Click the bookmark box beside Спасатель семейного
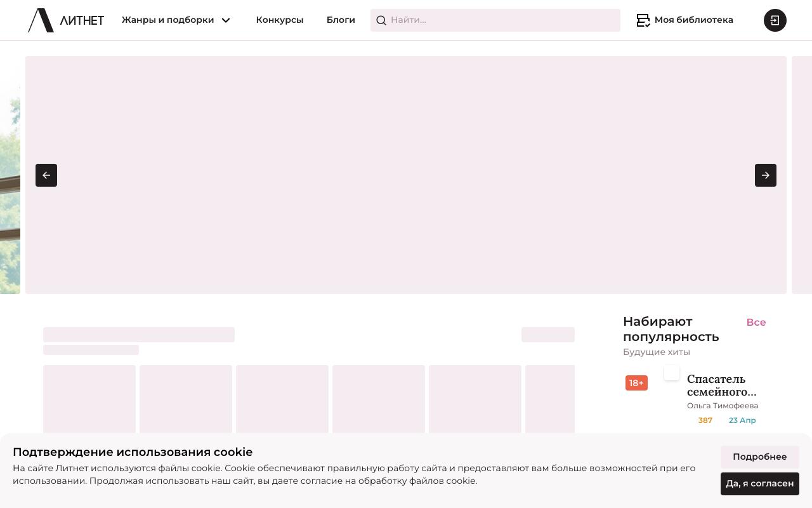The height and width of the screenshot is (508, 812). (672, 373)
